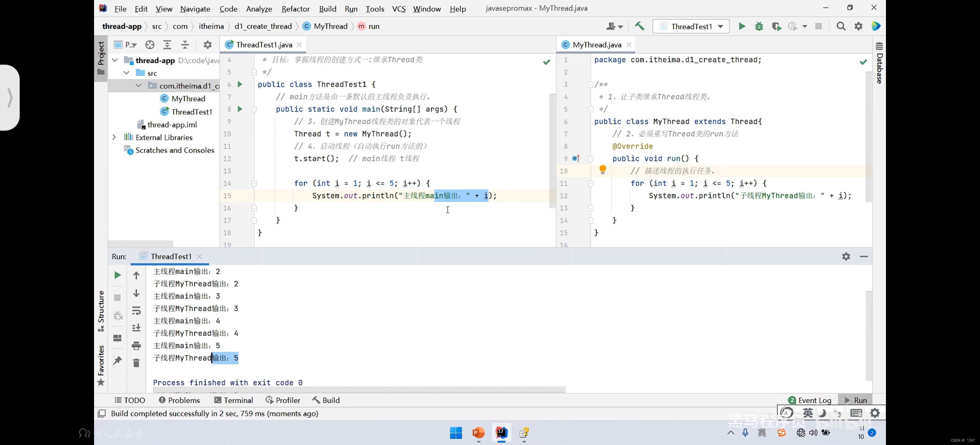
Task: Collapse the src folder node
Action: [x=127, y=73]
